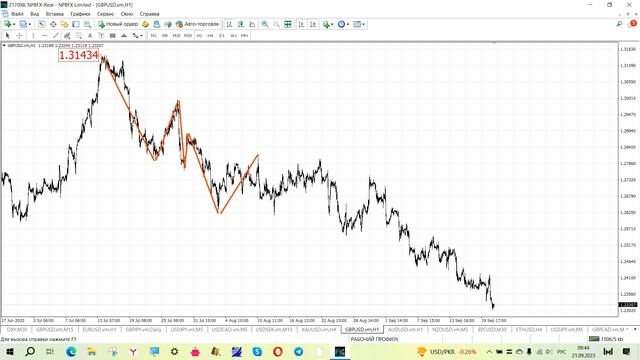Pick the Vertical Line drawing tool
The height and width of the screenshot is (360, 640).
pyautogui.click(x=33, y=36)
